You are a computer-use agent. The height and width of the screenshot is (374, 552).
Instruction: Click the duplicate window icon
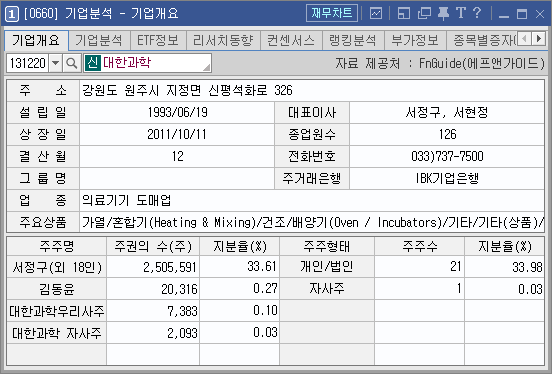(x=424, y=14)
